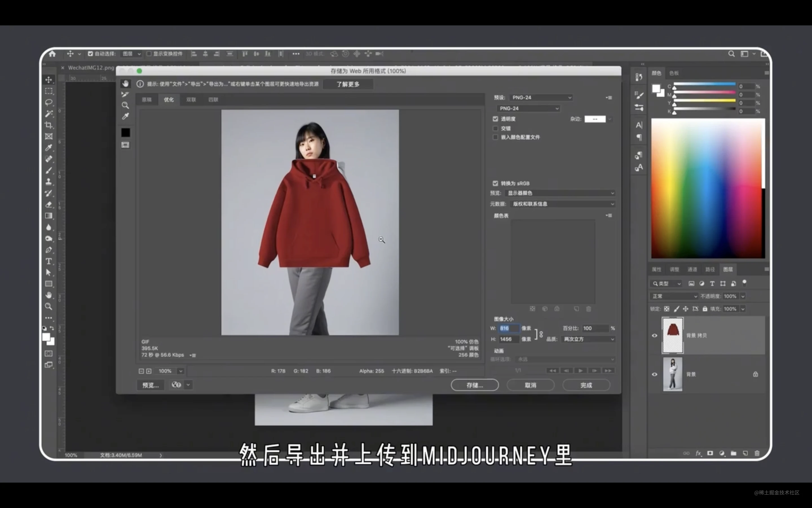The height and width of the screenshot is (508, 812).
Task: Select the Hand tool in Save for Web dialog
Action: click(125, 83)
